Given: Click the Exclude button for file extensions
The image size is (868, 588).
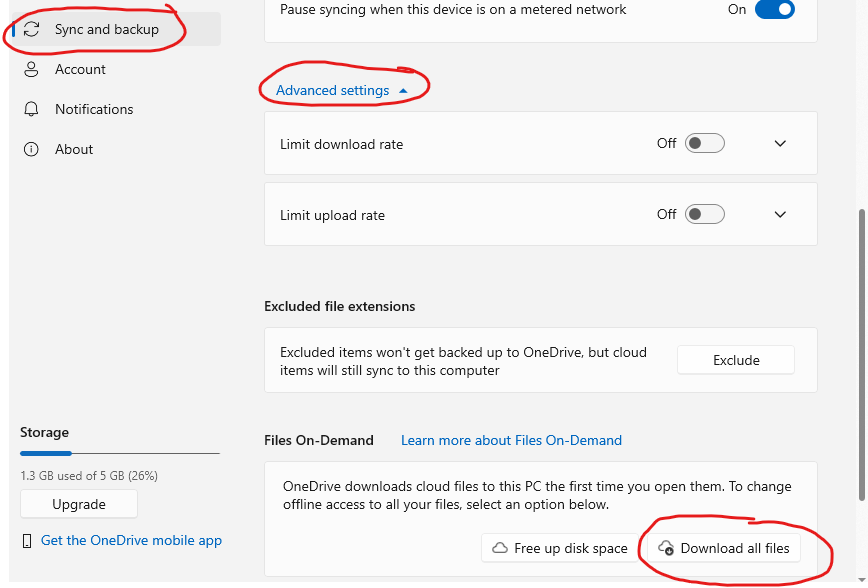Looking at the screenshot, I should (x=736, y=359).
